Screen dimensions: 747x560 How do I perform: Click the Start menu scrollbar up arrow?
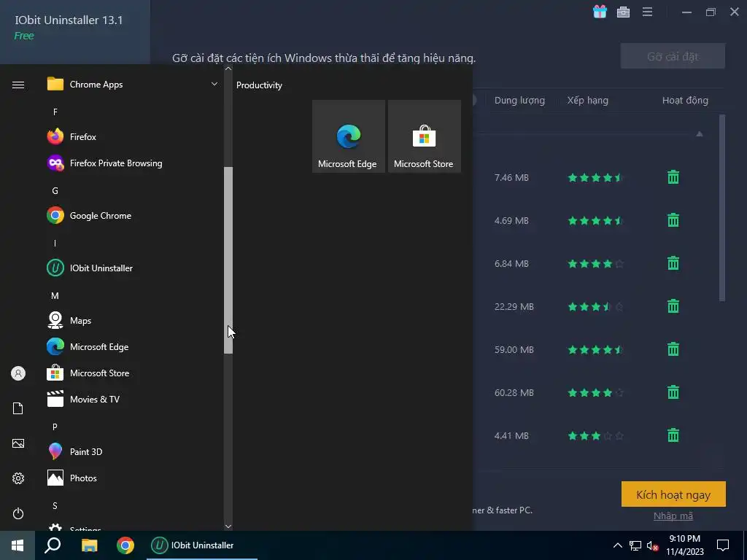(x=228, y=69)
